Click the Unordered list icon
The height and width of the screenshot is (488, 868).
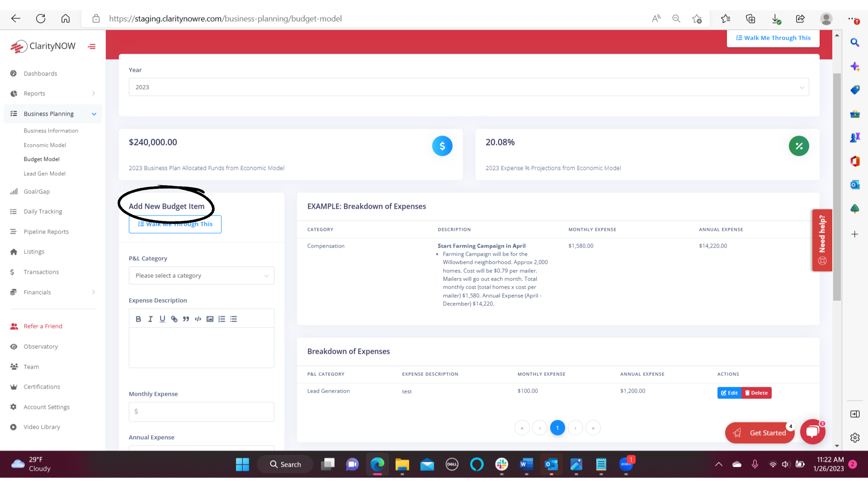pos(233,319)
